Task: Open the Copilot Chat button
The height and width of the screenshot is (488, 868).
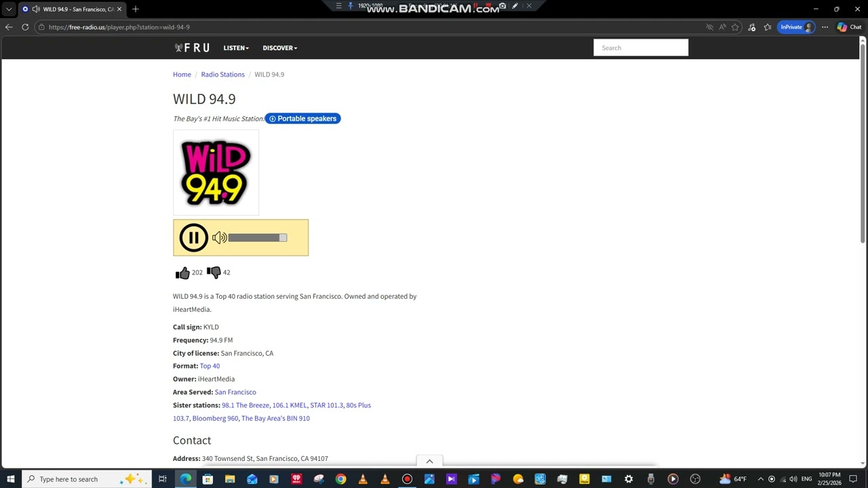Action: pos(849,27)
